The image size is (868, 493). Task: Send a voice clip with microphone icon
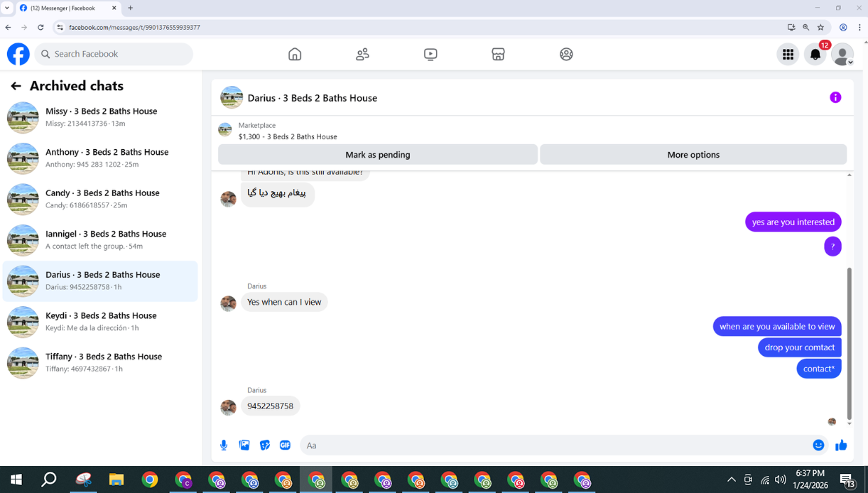tap(224, 445)
